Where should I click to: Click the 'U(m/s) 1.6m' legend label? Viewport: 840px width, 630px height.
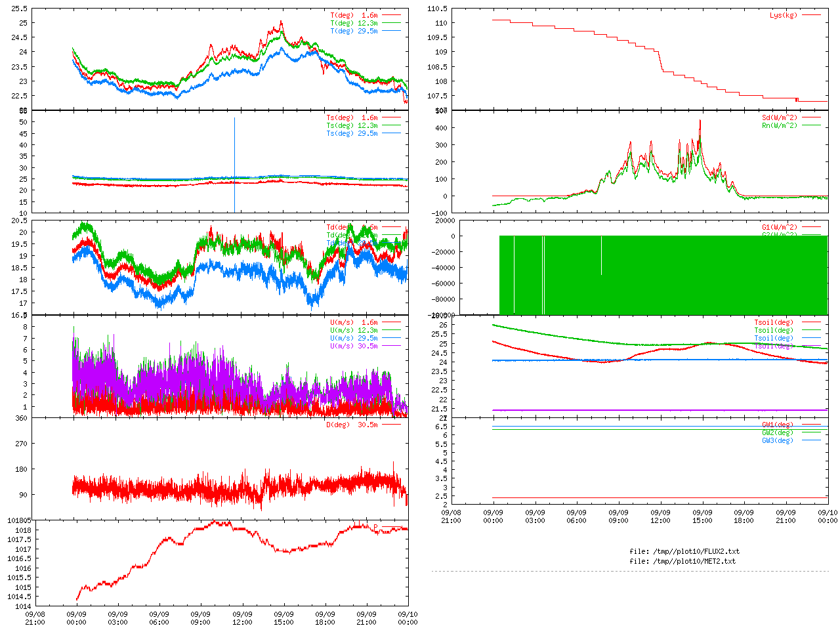pyautogui.click(x=354, y=323)
